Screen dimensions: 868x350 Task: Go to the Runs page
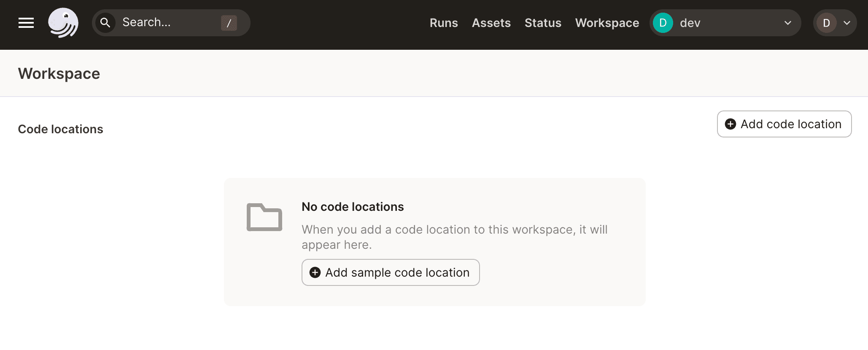(x=444, y=23)
